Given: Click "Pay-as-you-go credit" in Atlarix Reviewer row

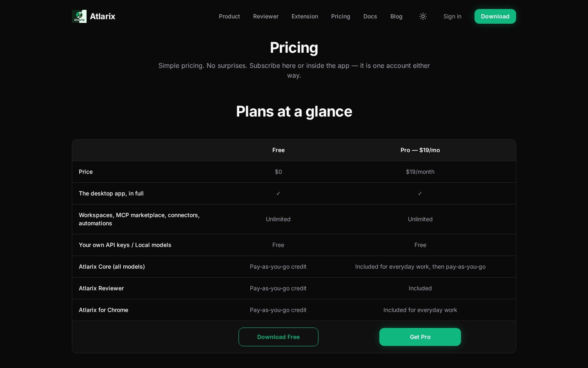Looking at the screenshot, I should [x=278, y=288].
